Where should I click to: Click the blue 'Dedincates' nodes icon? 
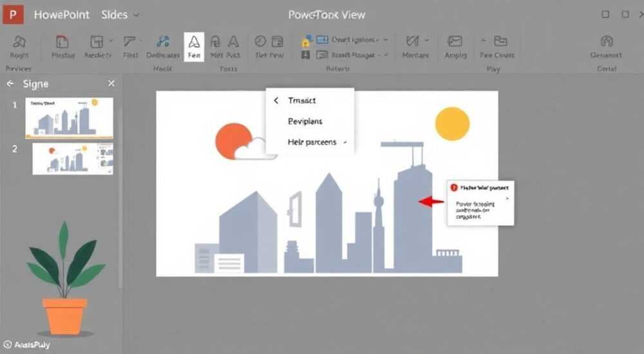pyautogui.click(x=163, y=41)
